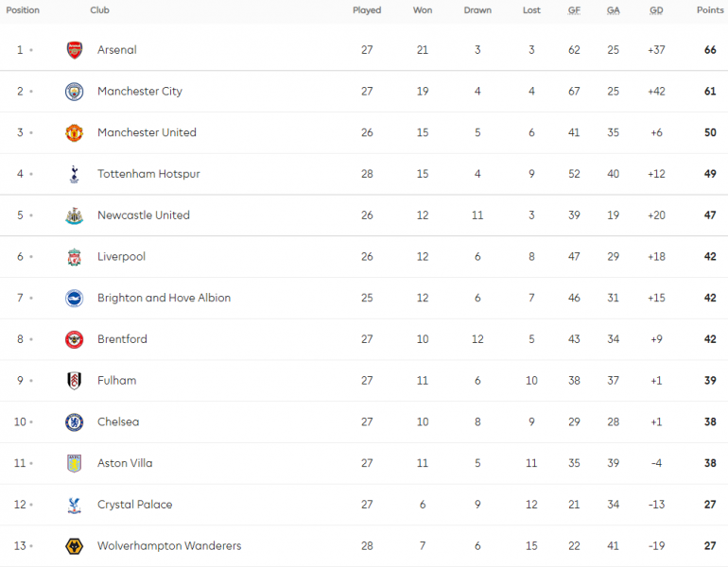728x567 pixels.
Task: Open the Brighton and Hove Albion link
Action: [x=164, y=298]
